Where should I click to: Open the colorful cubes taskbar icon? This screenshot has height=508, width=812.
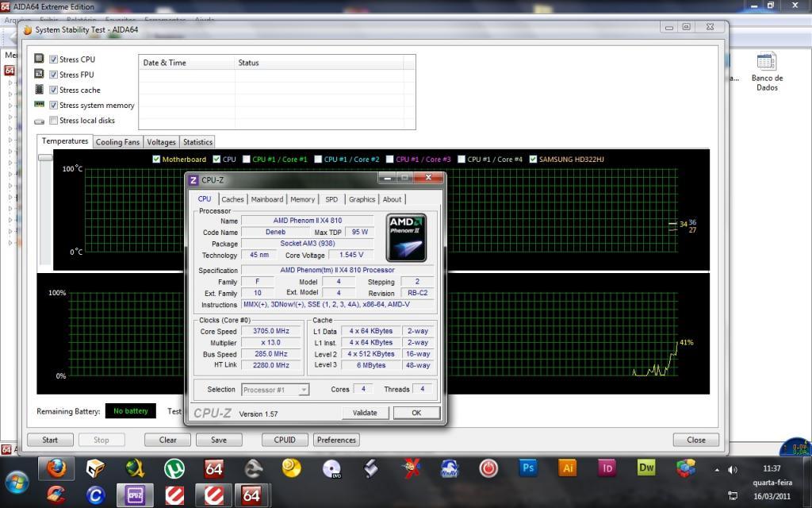click(686, 468)
